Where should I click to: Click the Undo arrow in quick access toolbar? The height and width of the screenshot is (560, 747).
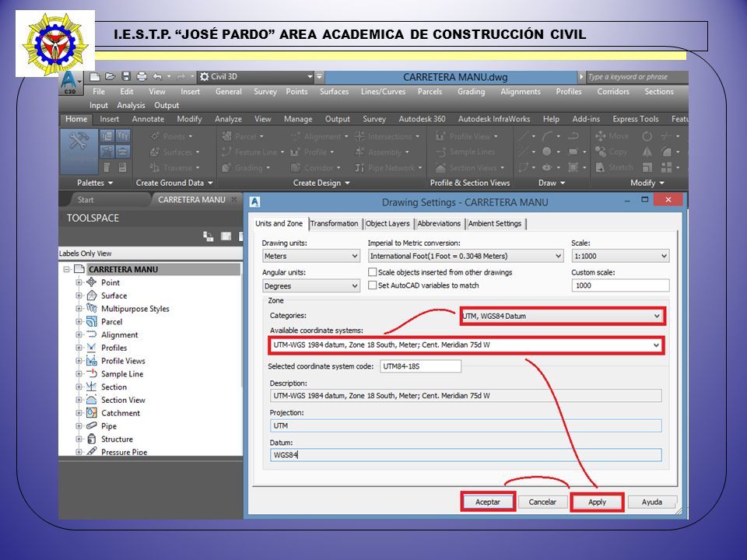[157, 77]
